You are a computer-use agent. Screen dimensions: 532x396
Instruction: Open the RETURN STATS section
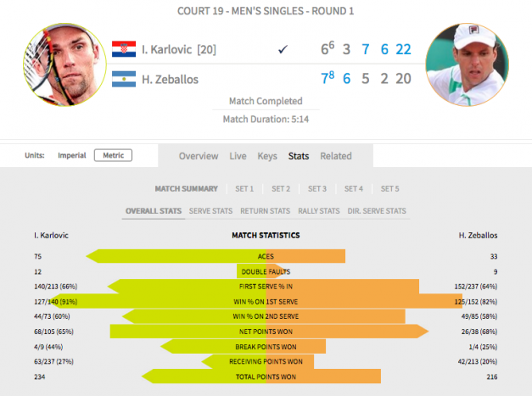tap(265, 211)
